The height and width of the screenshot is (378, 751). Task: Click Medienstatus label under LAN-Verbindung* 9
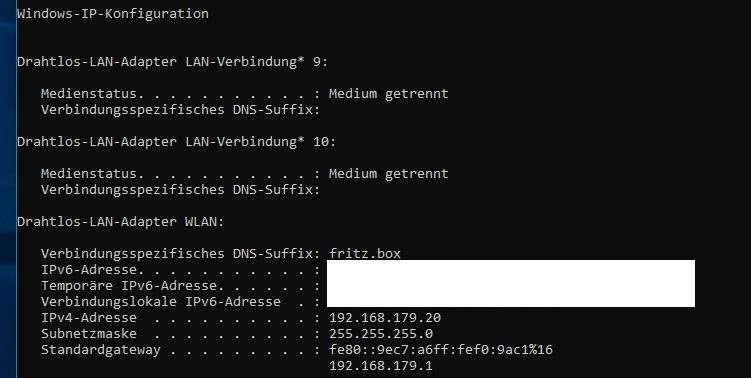[92, 93]
